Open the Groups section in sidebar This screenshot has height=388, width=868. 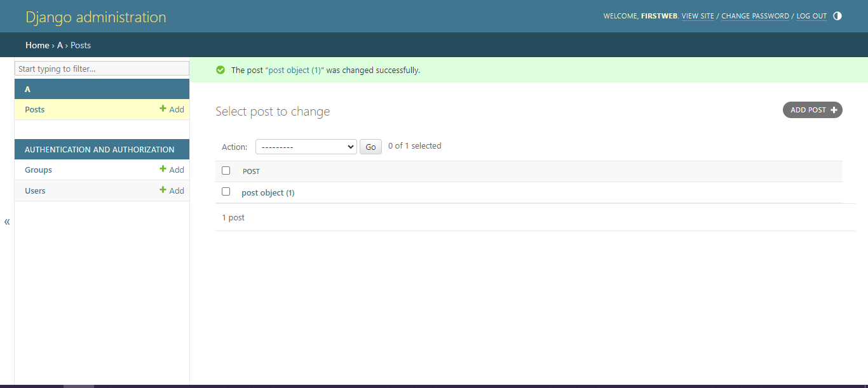click(39, 170)
